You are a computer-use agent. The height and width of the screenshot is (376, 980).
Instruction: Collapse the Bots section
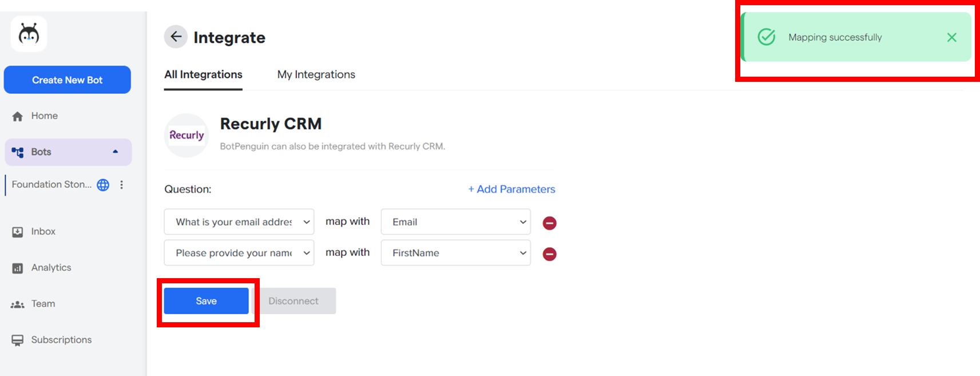[115, 152]
